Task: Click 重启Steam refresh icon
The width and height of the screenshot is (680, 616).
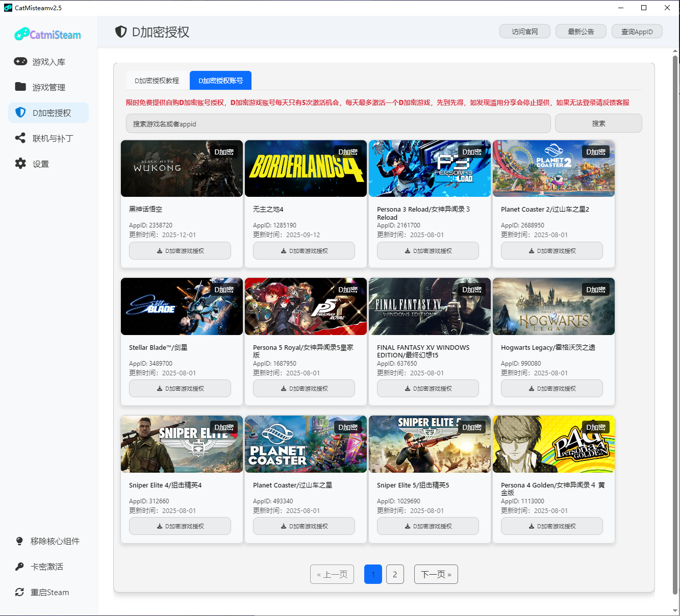Action: 19,592
